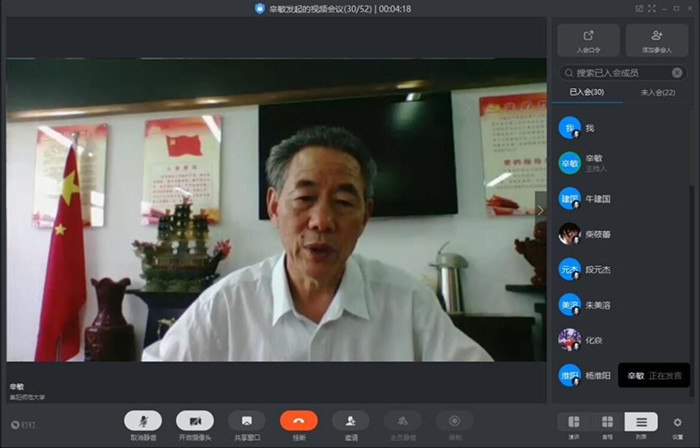Click the participant list scrollbar
The image size is (700, 448).
pyautogui.click(x=691, y=250)
